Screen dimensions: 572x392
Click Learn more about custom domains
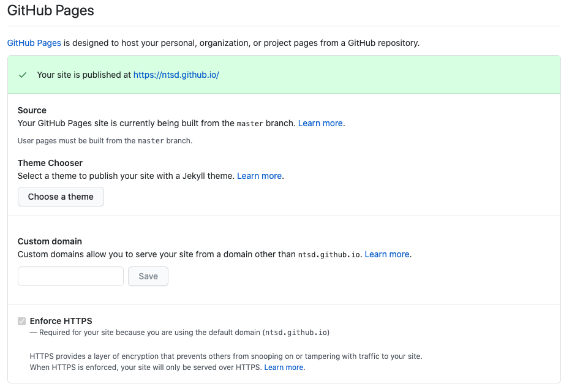pos(386,254)
